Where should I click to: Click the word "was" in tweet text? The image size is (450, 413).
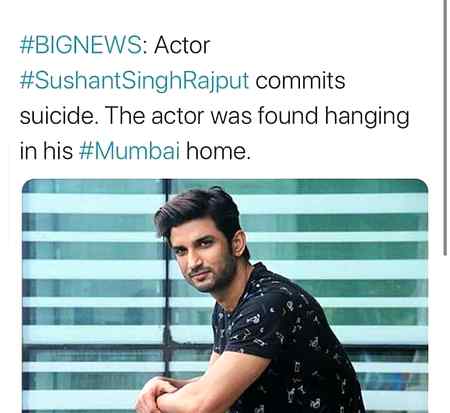pos(231,116)
